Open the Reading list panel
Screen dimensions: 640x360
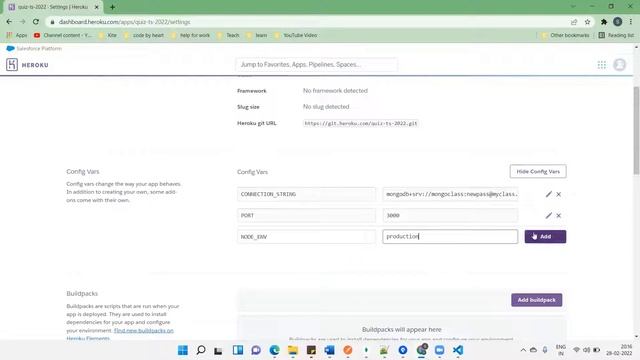616,36
